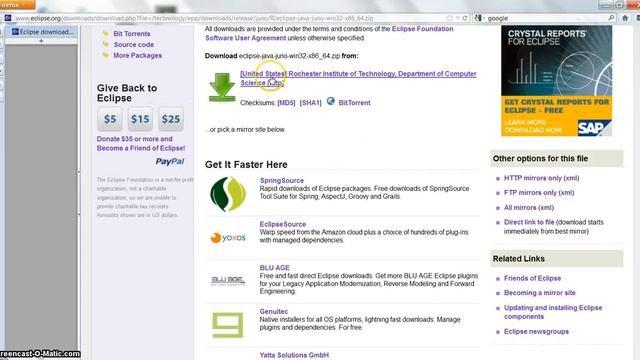Viewport: 640px width, 360px height.
Task: Open the Source code link
Action: click(133, 44)
